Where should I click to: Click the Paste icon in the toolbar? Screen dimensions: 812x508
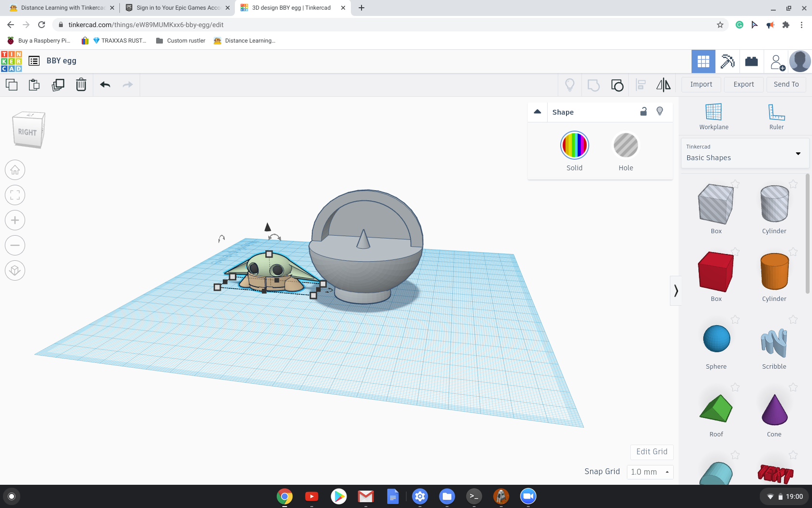(34, 85)
